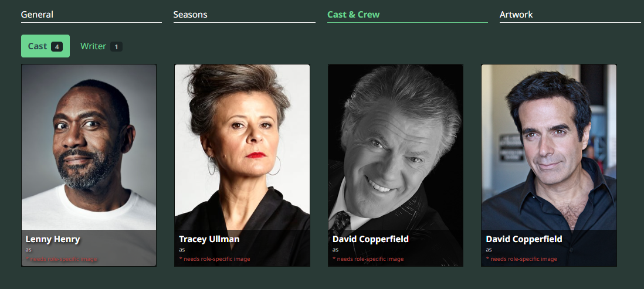Open Tracey Ullman's cast photo
Screen dimensions: 644x289
242,147
